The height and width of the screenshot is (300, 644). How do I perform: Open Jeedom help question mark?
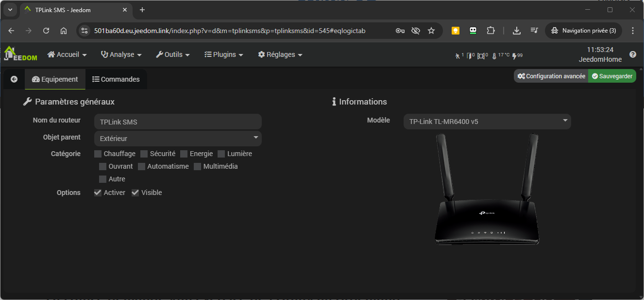click(633, 54)
